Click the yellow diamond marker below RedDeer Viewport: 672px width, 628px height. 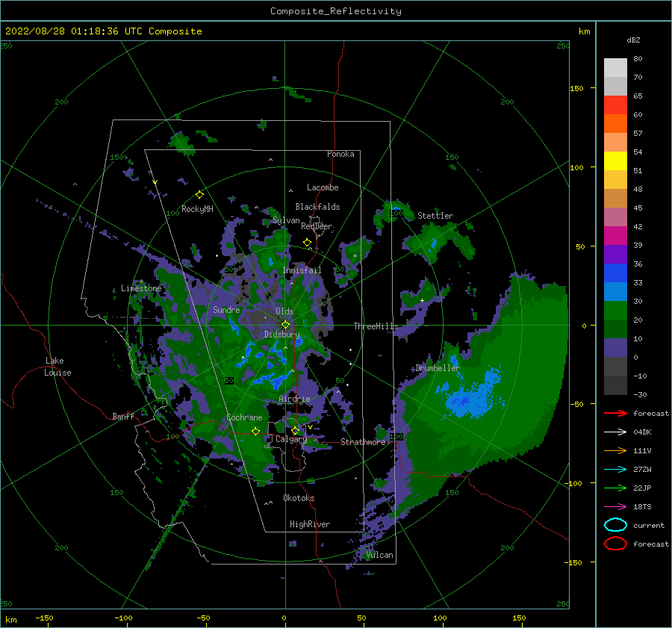tap(307, 243)
